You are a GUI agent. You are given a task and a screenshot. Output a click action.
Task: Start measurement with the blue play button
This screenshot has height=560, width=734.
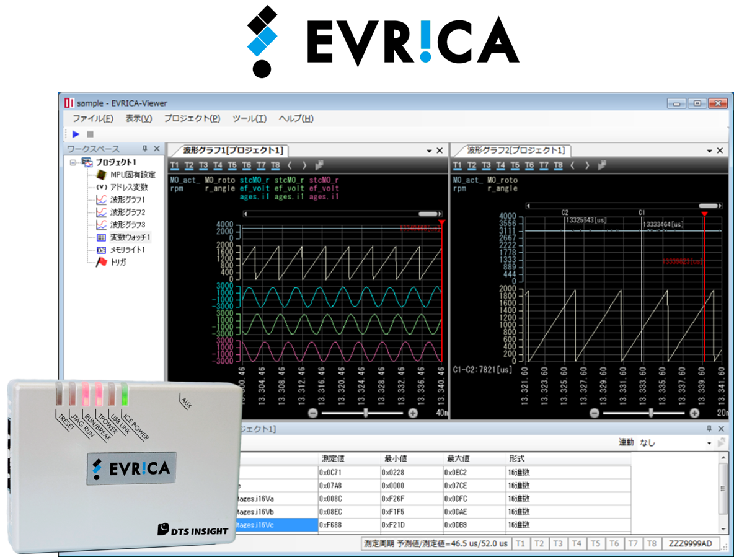pos(76,134)
